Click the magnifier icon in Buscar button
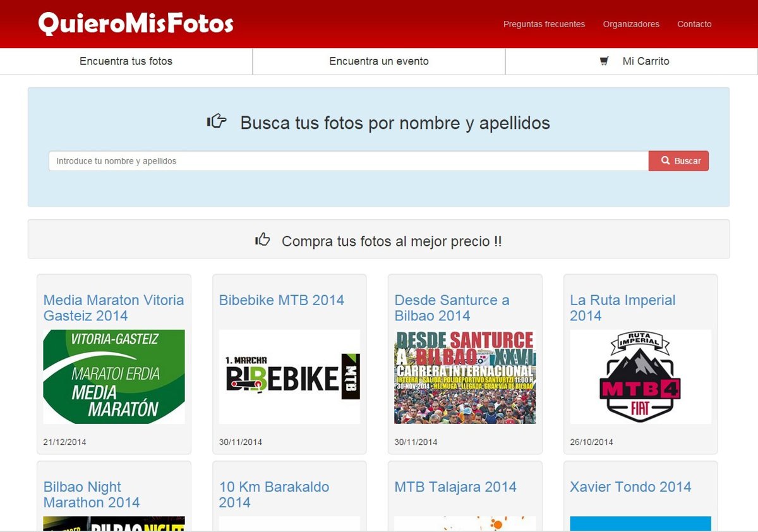The height and width of the screenshot is (532, 758). (x=665, y=160)
